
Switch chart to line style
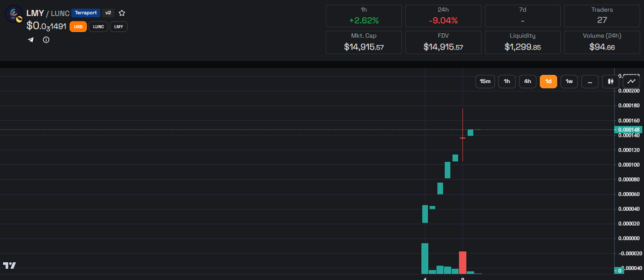click(x=631, y=82)
